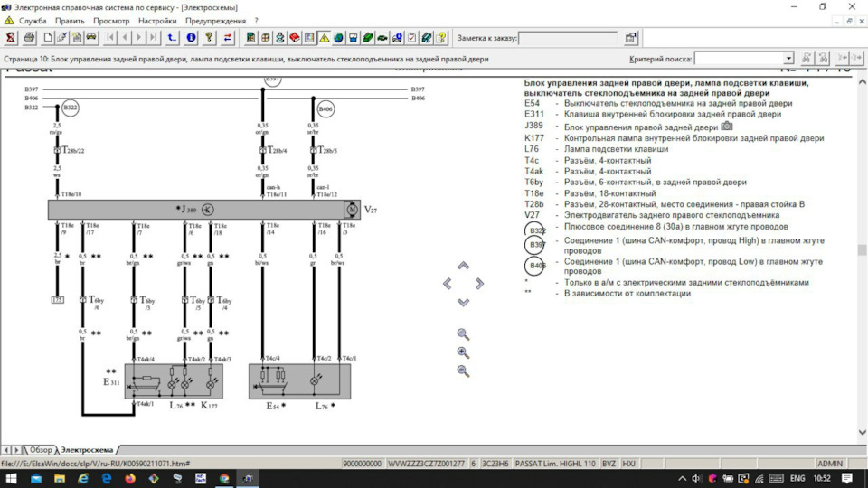Open the Править menu
The height and width of the screenshot is (488, 868).
[70, 21]
